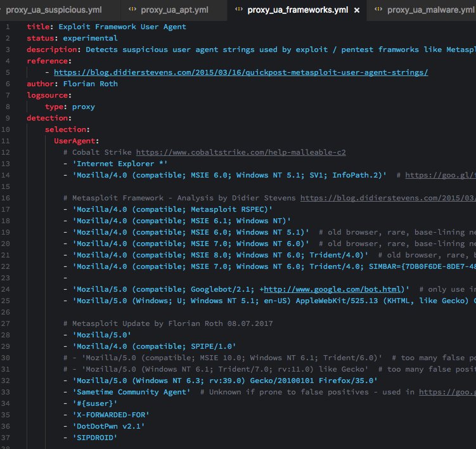Open the proxy_ua_apt.yml tab
This screenshot has width=476, height=449.
[174, 10]
